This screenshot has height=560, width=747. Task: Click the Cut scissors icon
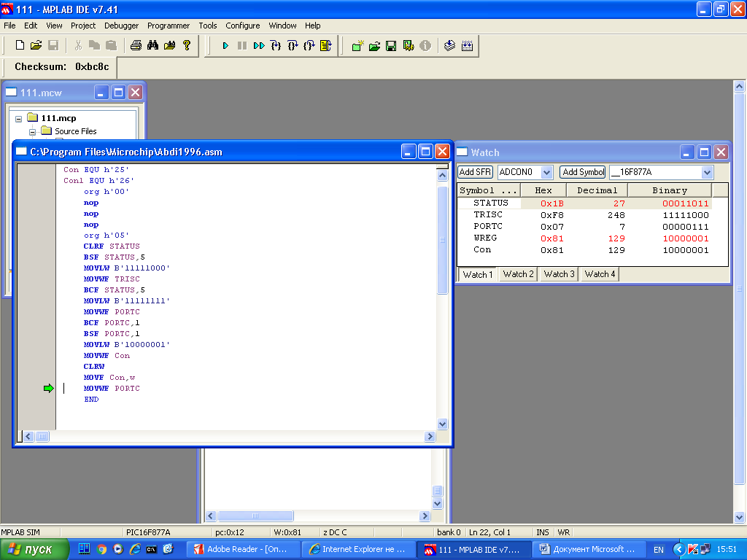pos(78,45)
